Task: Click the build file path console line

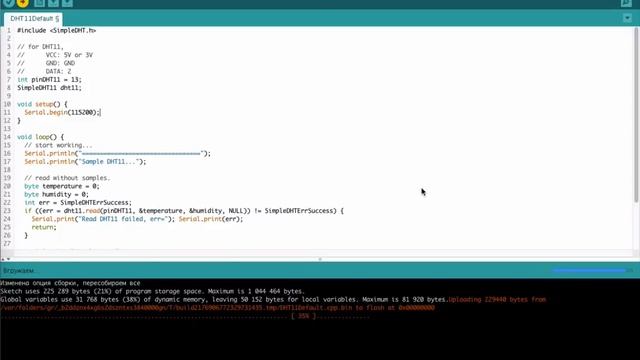Action: click(x=217, y=308)
